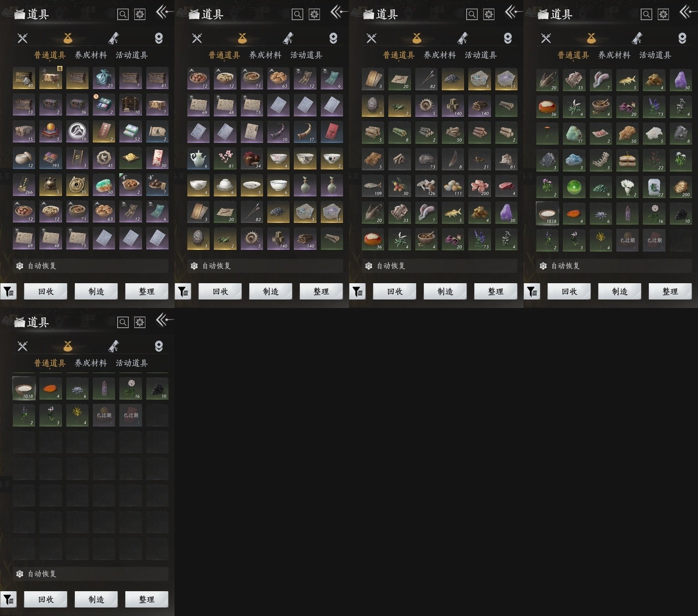
Task: Open settings gear atop the mostly-empty inventory panel
Action: tap(140, 322)
